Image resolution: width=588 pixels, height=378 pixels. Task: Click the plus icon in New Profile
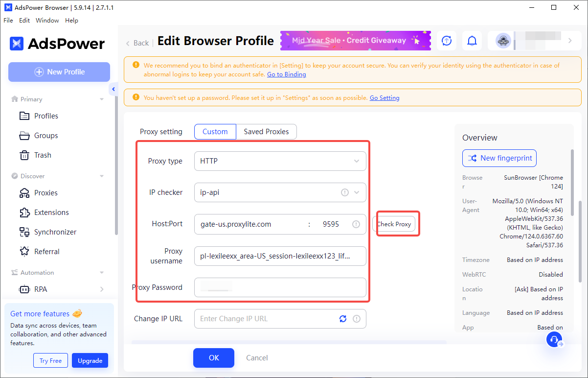[39, 72]
